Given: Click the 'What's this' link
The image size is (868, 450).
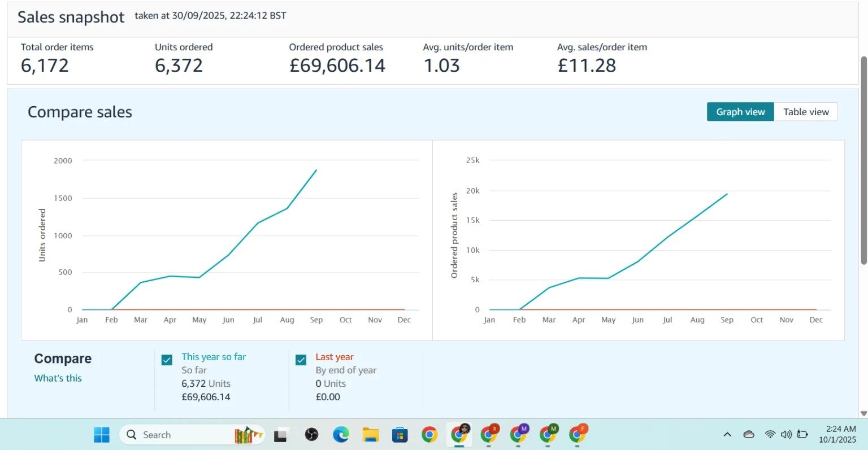Looking at the screenshot, I should point(58,378).
